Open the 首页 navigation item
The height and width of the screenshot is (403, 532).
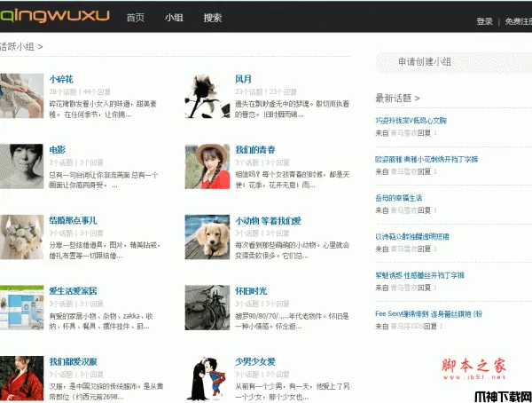(x=136, y=18)
